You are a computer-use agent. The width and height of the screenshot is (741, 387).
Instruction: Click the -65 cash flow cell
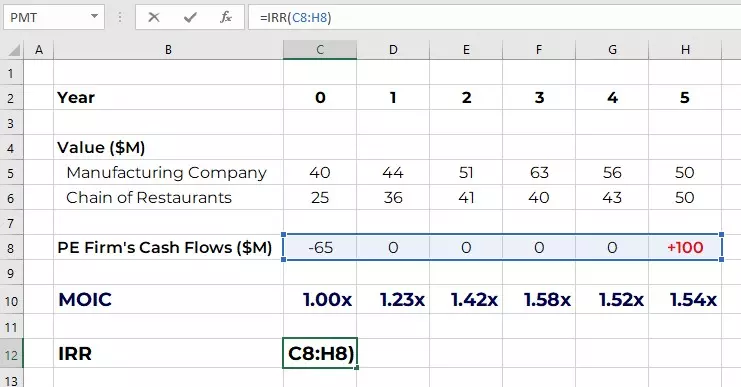tap(320, 248)
